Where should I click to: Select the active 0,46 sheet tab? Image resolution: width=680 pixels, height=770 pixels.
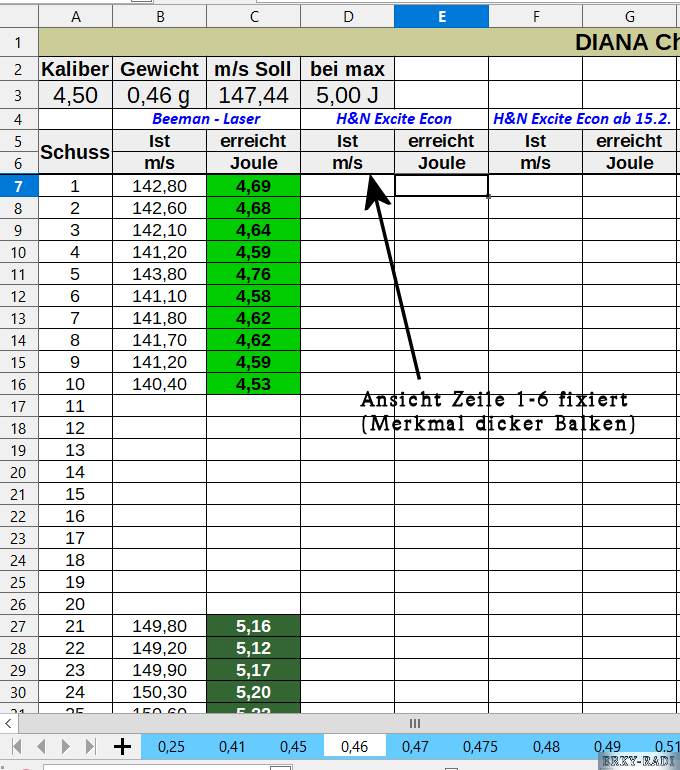(354, 747)
